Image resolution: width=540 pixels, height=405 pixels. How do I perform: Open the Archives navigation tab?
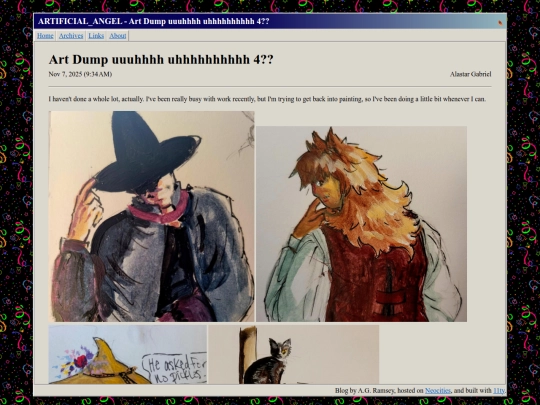(x=71, y=35)
